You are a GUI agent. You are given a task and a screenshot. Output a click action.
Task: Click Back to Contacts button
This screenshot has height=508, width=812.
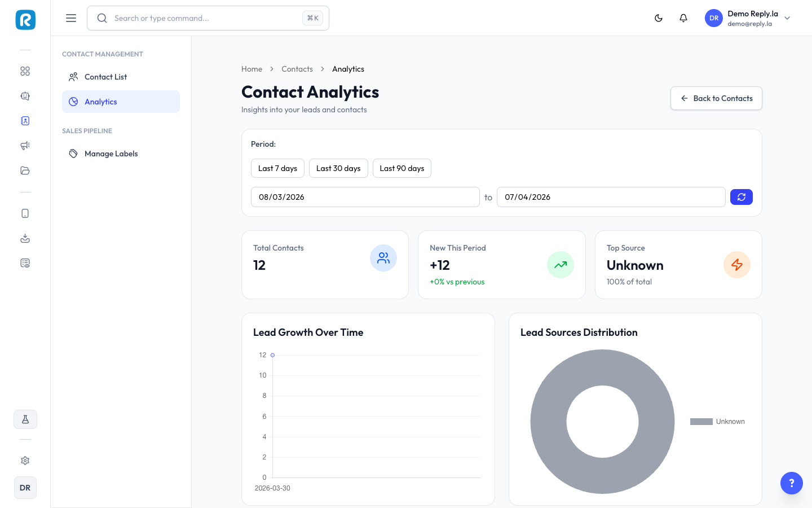pos(716,98)
